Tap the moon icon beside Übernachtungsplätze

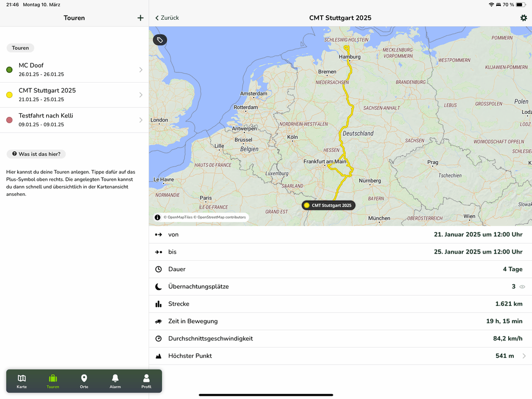pyautogui.click(x=158, y=287)
